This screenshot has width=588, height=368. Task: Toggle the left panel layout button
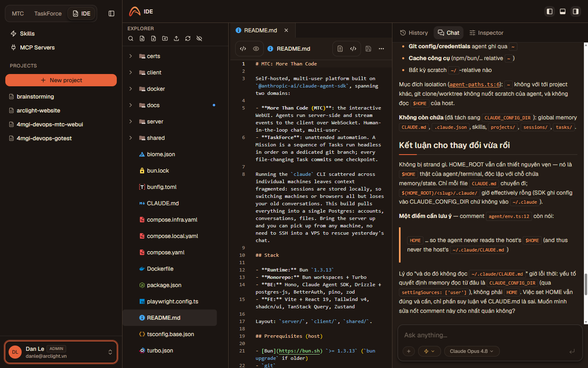coord(550,11)
